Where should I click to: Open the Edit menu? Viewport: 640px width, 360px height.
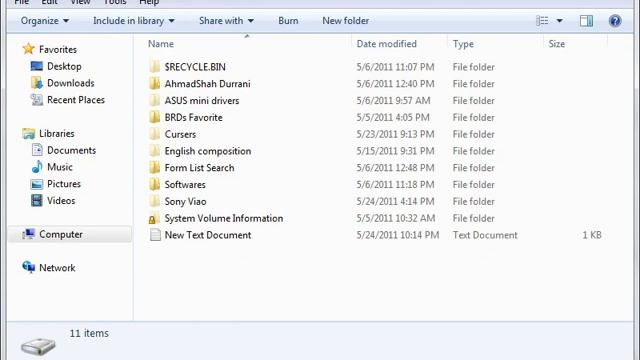pos(49,2)
